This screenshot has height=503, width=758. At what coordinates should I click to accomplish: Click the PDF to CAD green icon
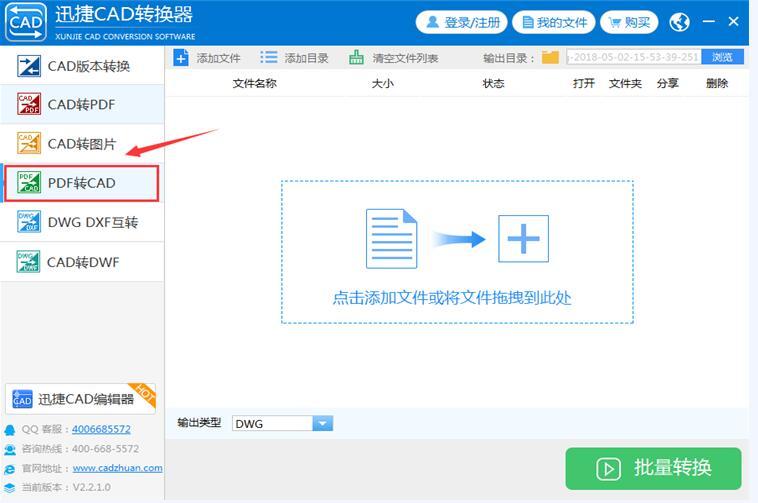click(29, 183)
